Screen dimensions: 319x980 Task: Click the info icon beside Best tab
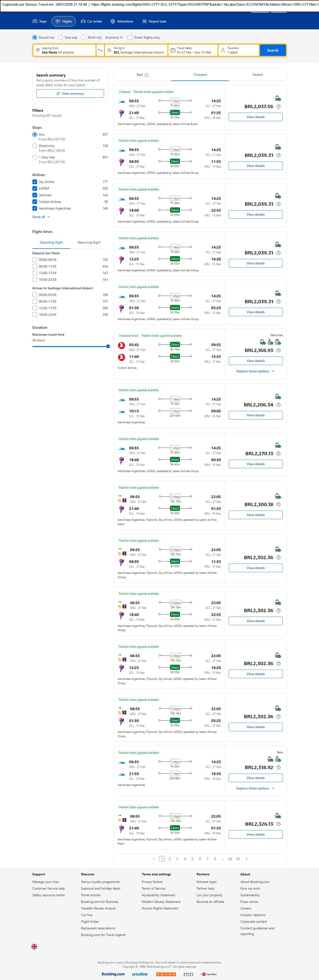(147, 75)
